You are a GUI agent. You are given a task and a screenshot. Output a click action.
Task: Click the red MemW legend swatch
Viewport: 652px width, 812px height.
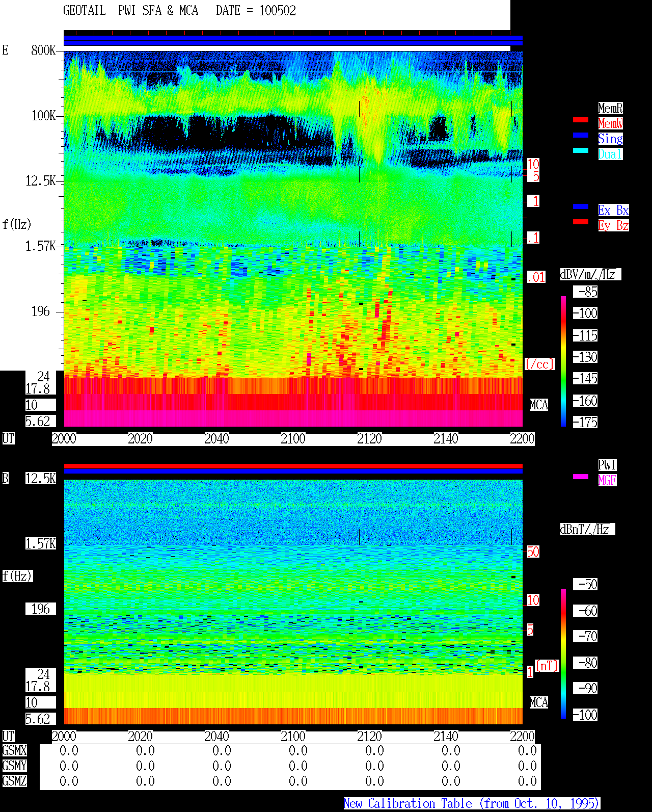point(581,120)
